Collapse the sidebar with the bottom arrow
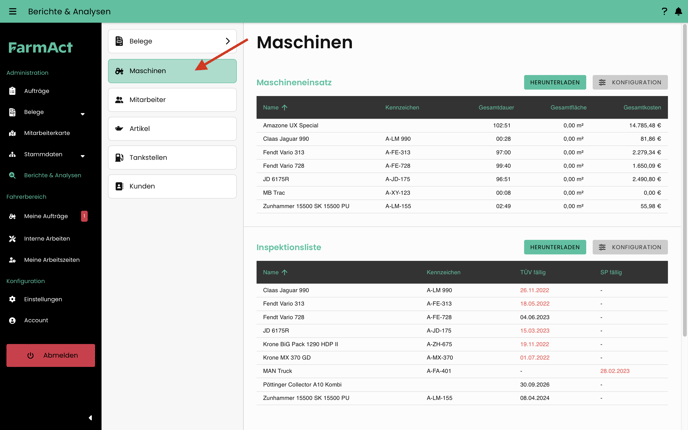Screen dimensions: 688x430 (90, 418)
